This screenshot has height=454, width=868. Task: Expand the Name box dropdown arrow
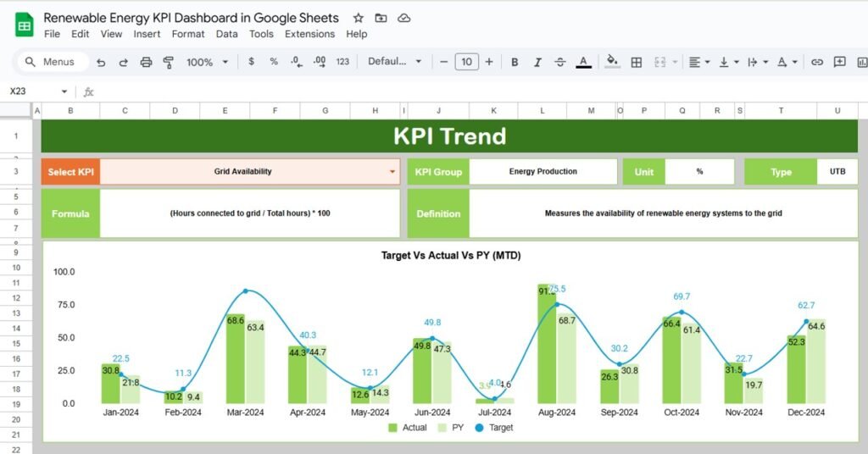[64, 91]
